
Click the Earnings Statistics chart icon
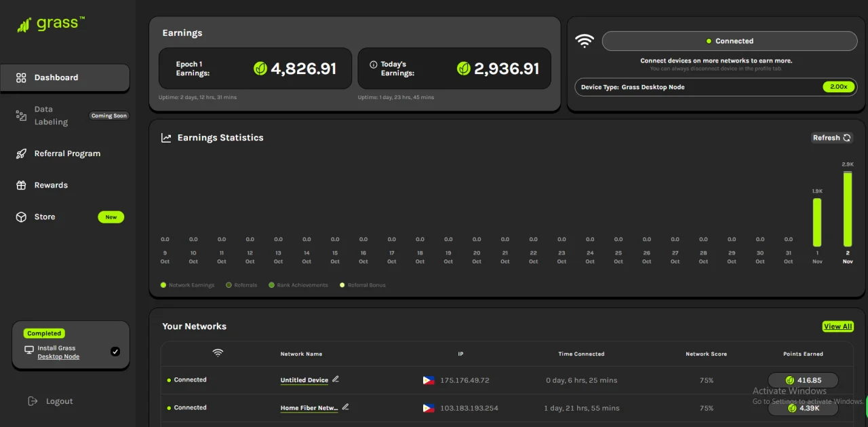[x=166, y=138]
